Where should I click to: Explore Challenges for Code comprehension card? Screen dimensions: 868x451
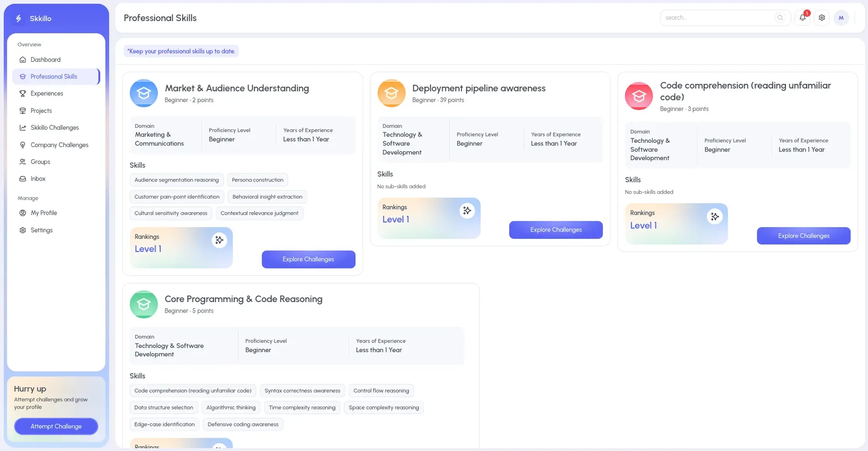tap(804, 236)
